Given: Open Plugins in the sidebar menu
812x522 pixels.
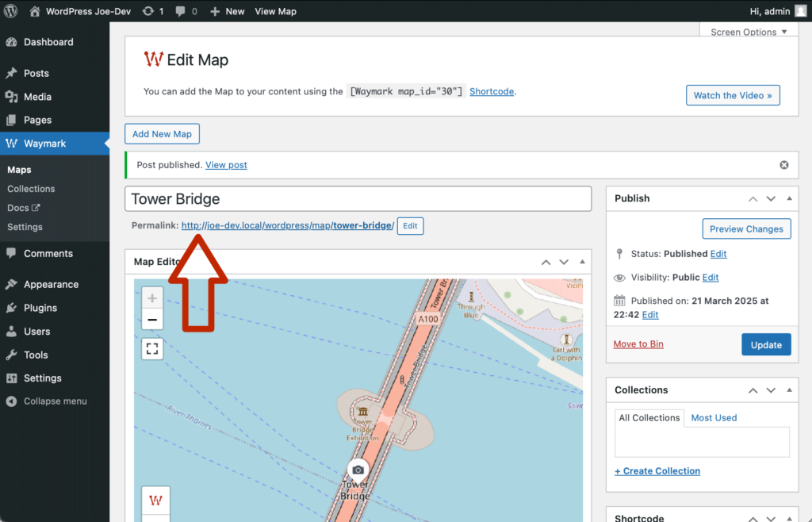Looking at the screenshot, I should tap(40, 308).
